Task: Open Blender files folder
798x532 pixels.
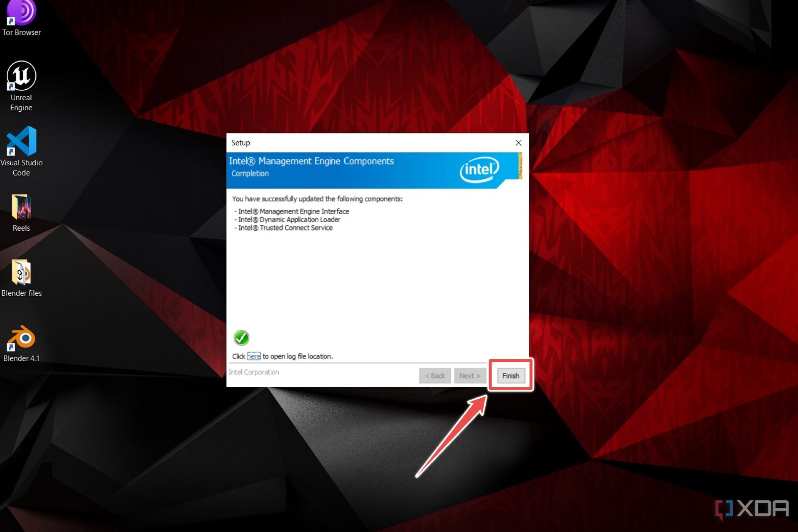Action: pyautogui.click(x=21, y=274)
